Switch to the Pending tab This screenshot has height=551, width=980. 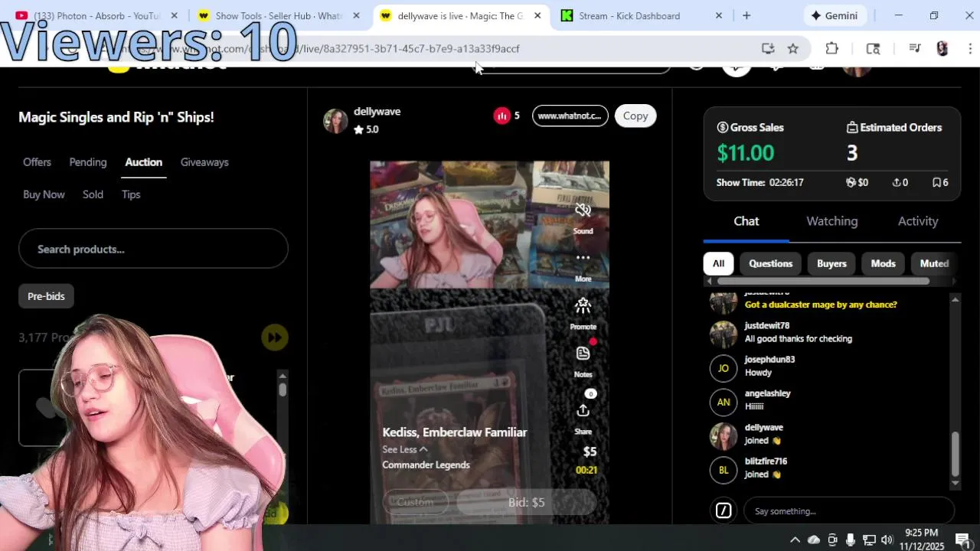(88, 162)
